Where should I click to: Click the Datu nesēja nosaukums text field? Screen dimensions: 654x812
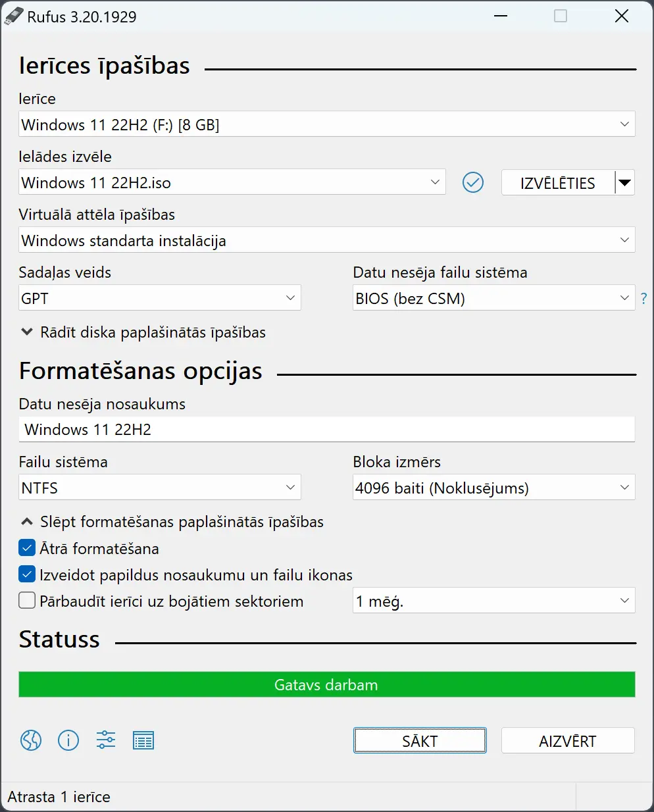pyautogui.click(x=326, y=430)
